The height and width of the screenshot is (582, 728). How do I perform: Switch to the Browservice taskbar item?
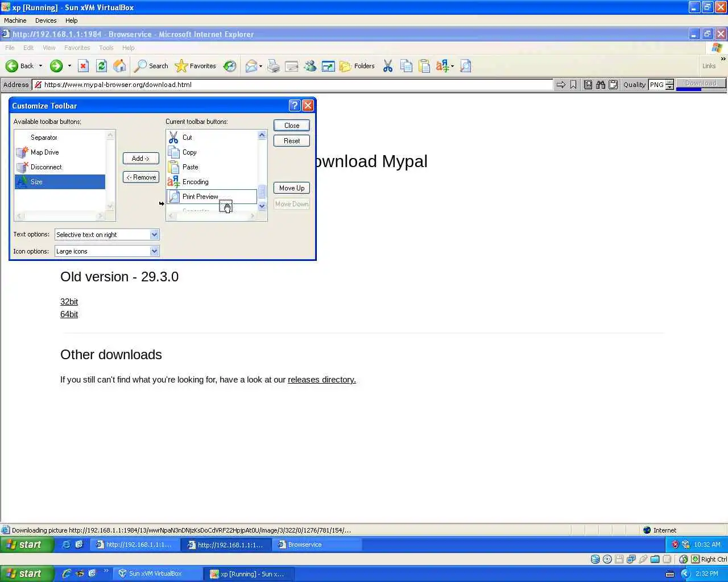(317, 544)
